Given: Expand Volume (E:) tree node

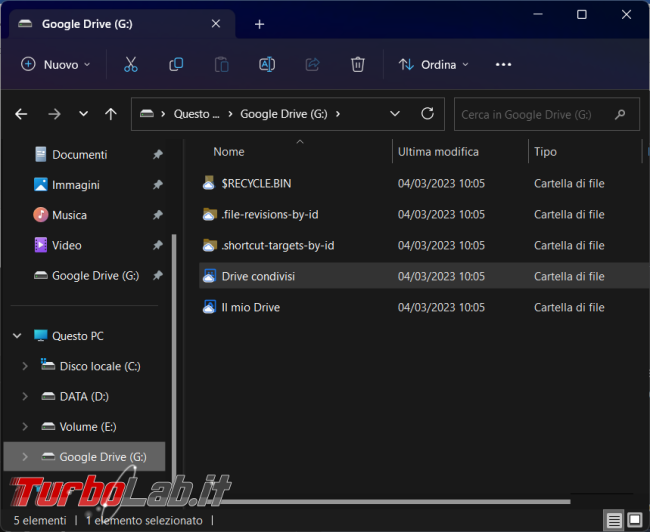Looking at the screenshot, I should [25, 426].
